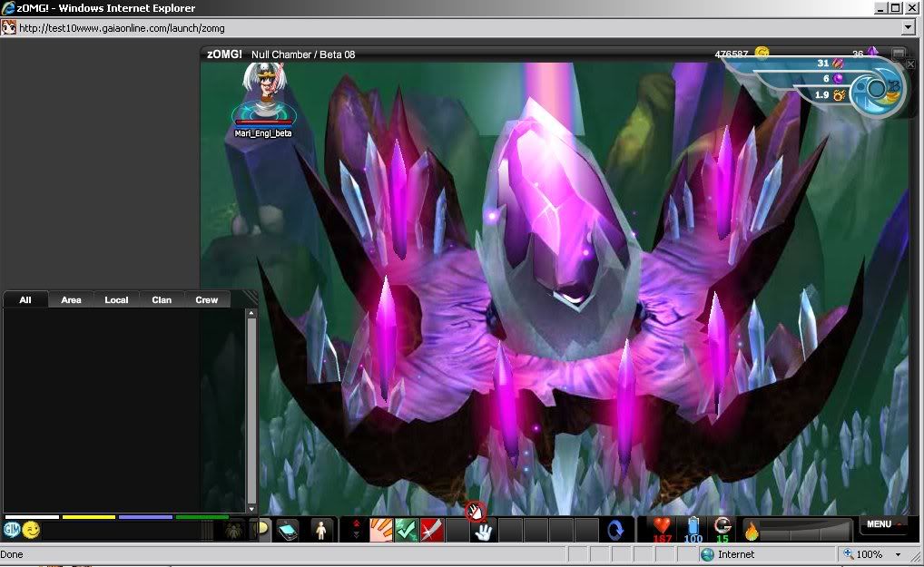Click the Gaia favicon in address bar
Screen dimensions: 924x567
click(x=9, y=28)
